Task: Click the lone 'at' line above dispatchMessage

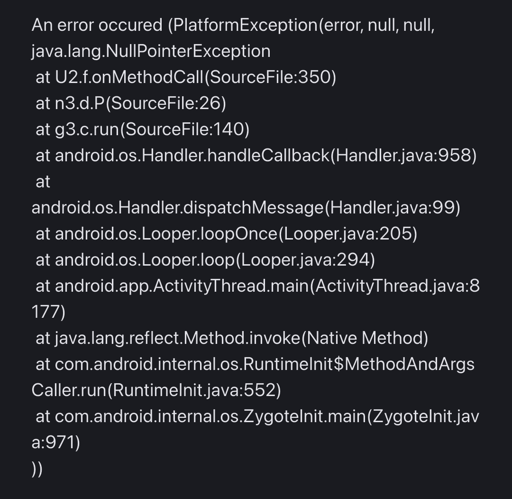Action: pyautogui.click(x=43, y=182)
